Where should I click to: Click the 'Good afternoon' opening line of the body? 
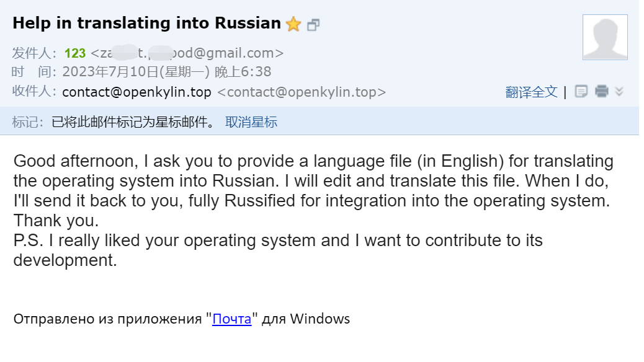(74, 161)
